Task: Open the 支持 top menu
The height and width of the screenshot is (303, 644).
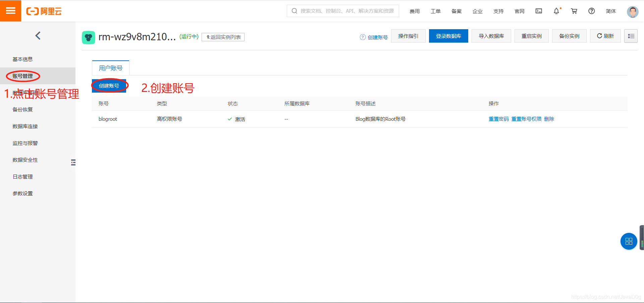Action: click(498, 11)
